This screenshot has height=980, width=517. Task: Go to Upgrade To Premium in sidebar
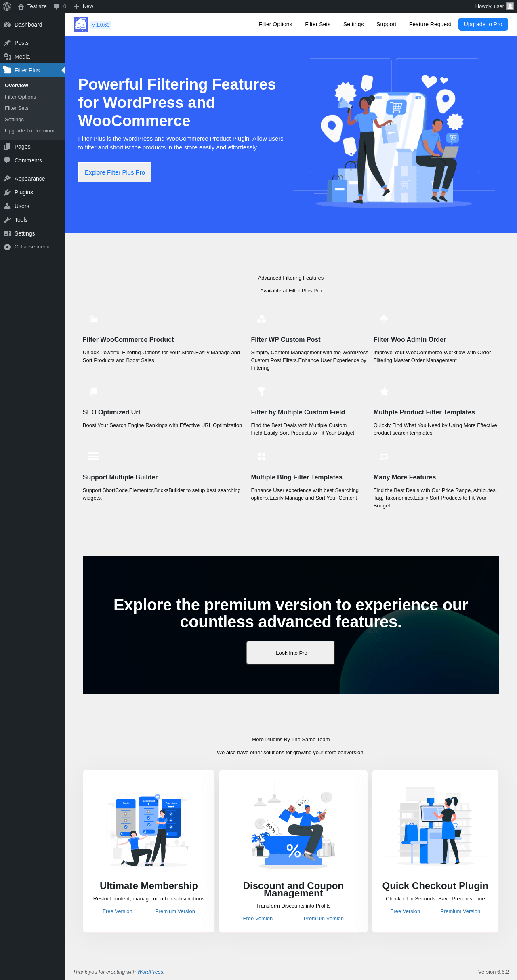coord(29,131)
